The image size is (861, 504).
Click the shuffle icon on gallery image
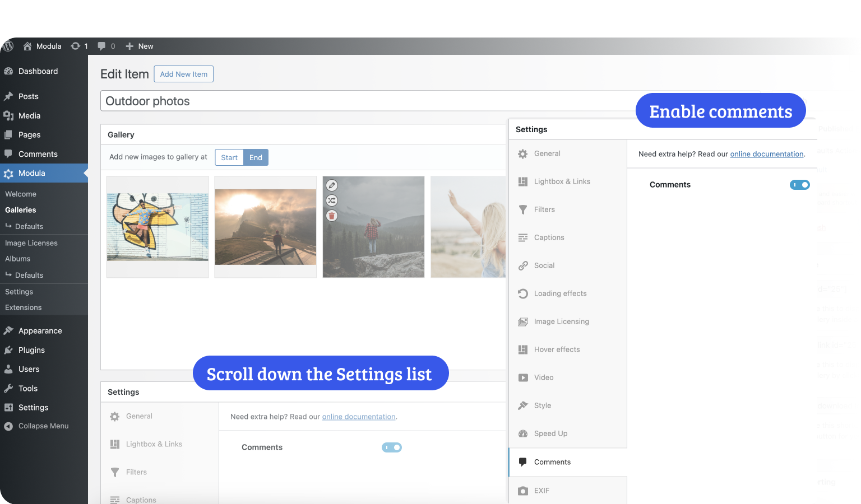coord(332,200)
